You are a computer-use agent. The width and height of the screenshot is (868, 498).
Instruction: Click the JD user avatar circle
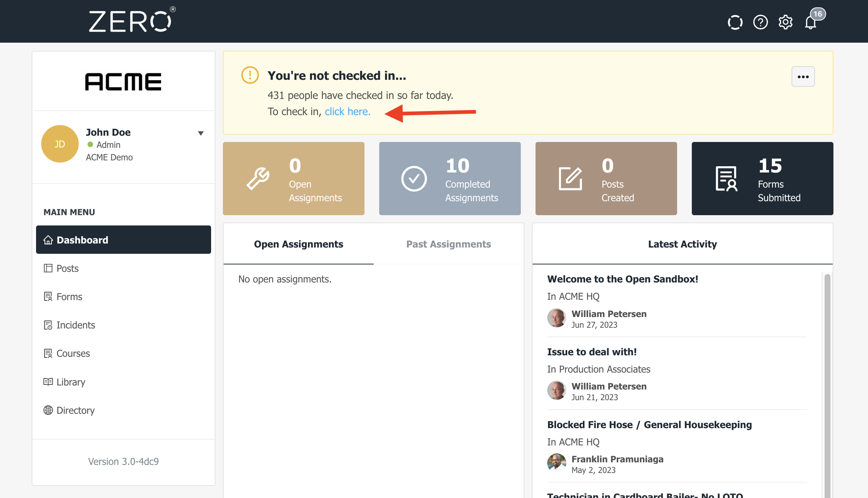coord(60,144)
